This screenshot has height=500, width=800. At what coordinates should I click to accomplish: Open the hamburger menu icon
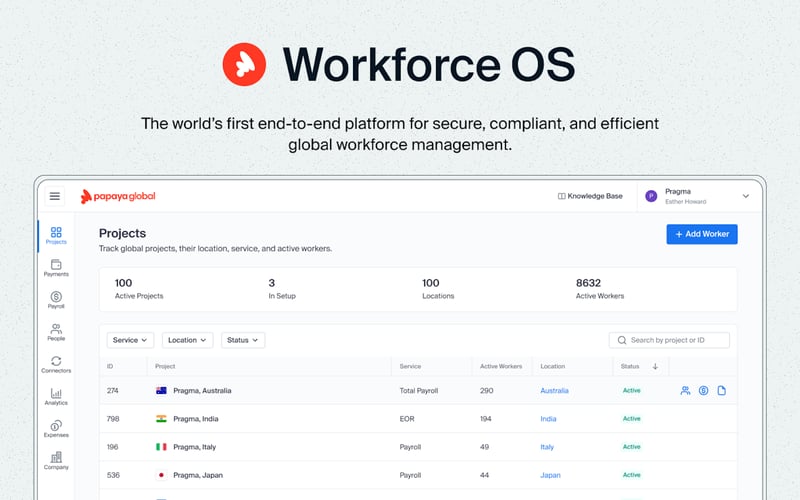(x=55, y=196)
